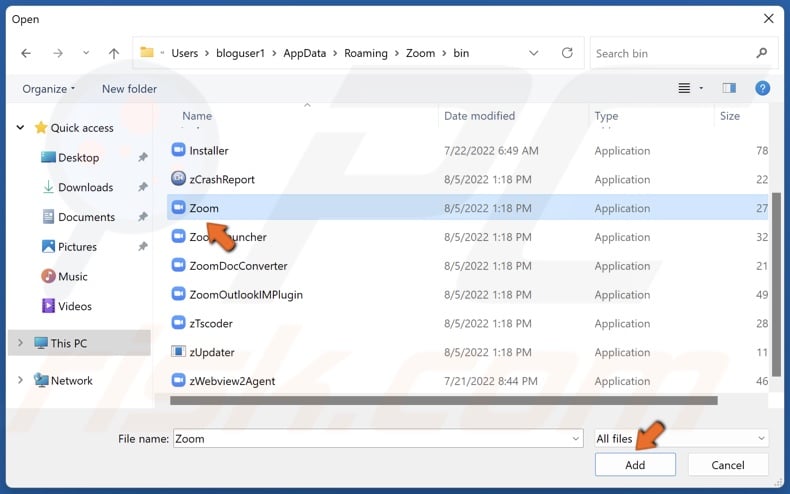Click the Cancel button
The image size is (790, 494).
728,464
